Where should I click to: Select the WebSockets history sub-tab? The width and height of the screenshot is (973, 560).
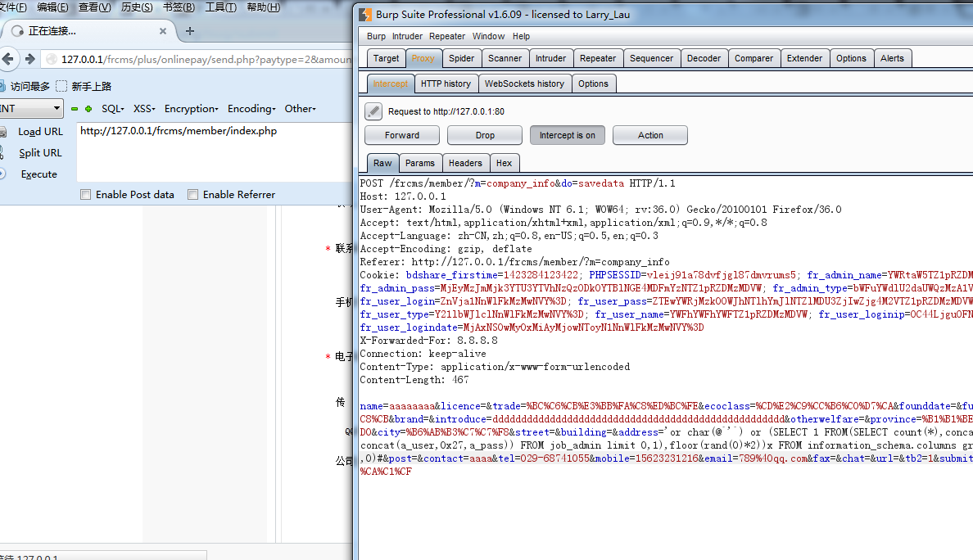(524, 84)
